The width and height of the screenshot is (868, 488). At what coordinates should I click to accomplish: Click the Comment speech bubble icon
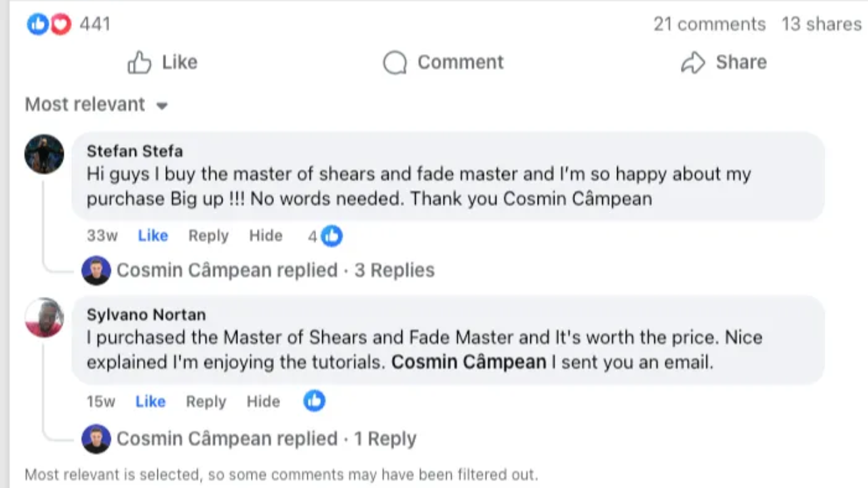tap(395, 62)
